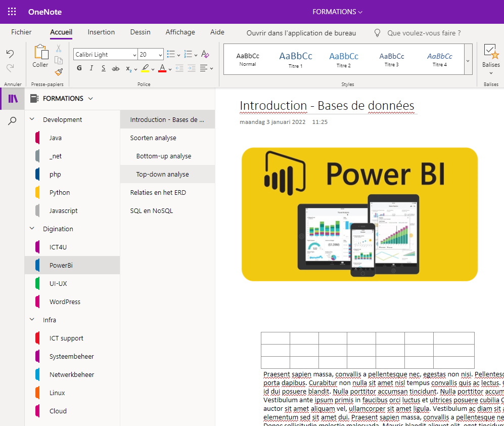Apply yellow text highlight

click(x=145, y=68)
